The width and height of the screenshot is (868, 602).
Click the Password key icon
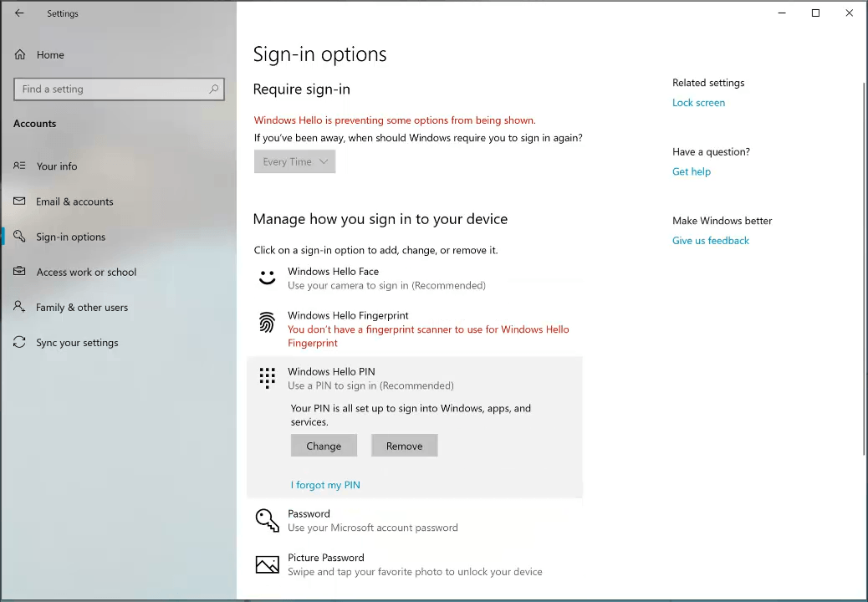point(267,520)
